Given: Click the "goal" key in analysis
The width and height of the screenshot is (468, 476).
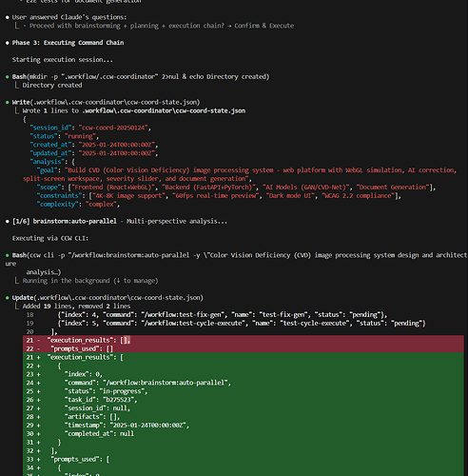Looking at the screenshot, I should (47, 170).
